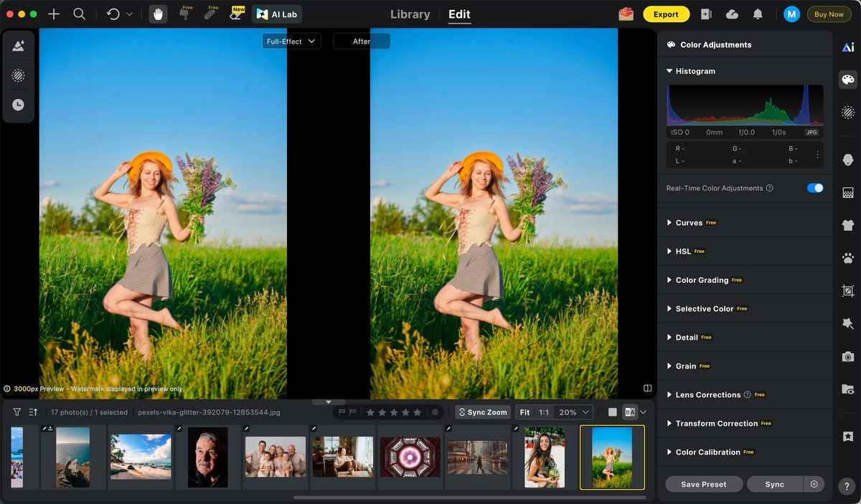Open the filter funnel in filmstrip bar
This screenshot has width=861, height=504.
point(17,412)
